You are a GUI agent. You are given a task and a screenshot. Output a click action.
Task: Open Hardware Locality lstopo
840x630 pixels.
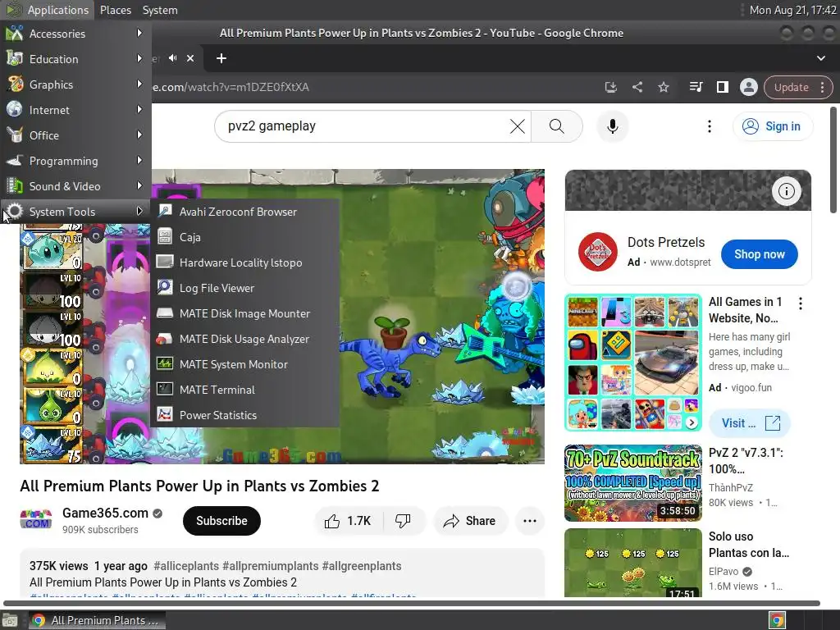click(x=244, y=262)
